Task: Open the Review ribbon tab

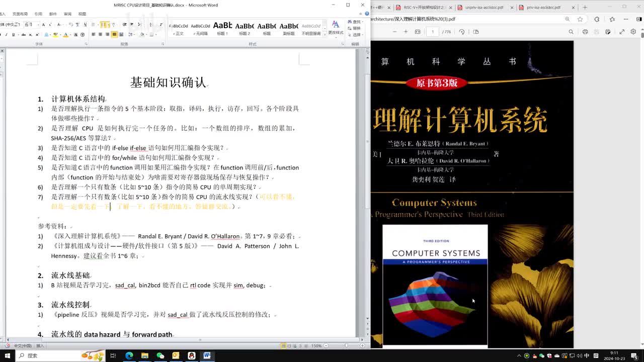Action: coord(67,14)
